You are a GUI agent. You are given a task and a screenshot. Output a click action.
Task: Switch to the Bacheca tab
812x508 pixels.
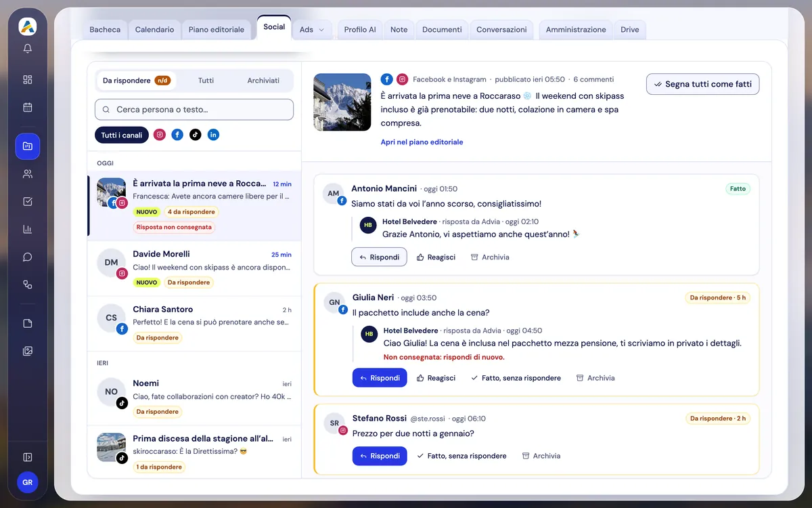[x=105, y=30]
